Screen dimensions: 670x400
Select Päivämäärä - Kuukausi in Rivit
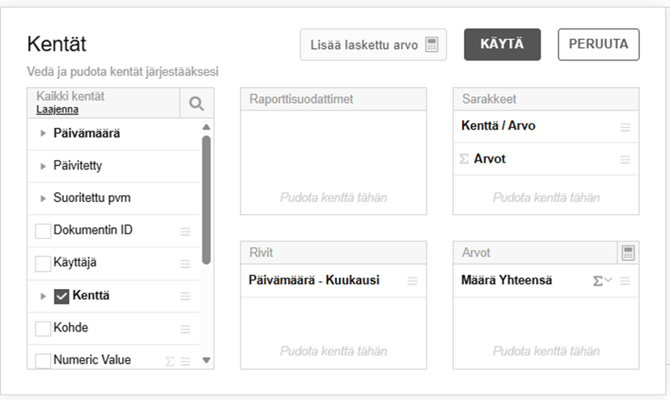(x=314, y=281)
